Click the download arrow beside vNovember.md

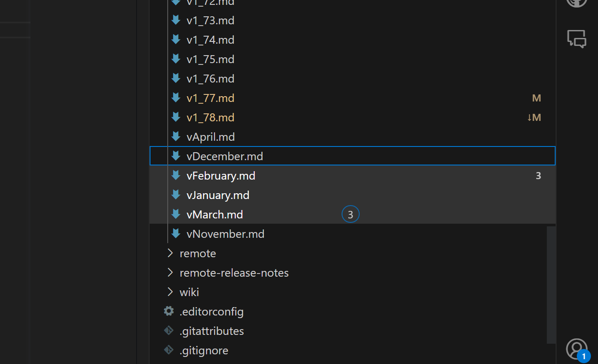[x=176, y=234]
